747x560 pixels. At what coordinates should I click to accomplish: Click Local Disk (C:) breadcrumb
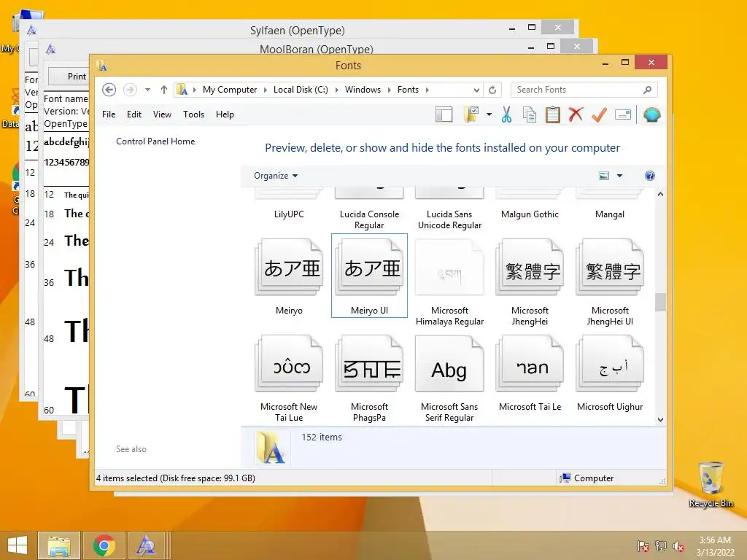point(301,90)
